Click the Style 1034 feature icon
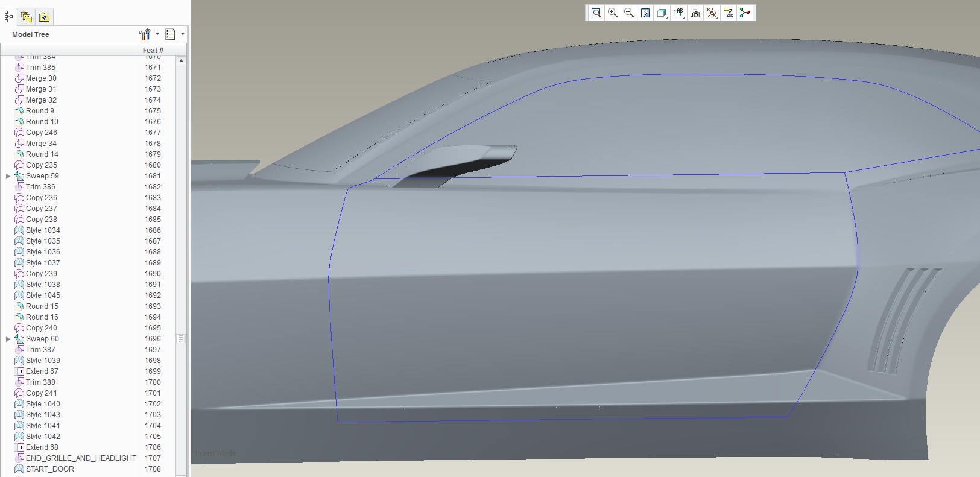This screenshot has width=980, height=477. [x=19, y=230]
